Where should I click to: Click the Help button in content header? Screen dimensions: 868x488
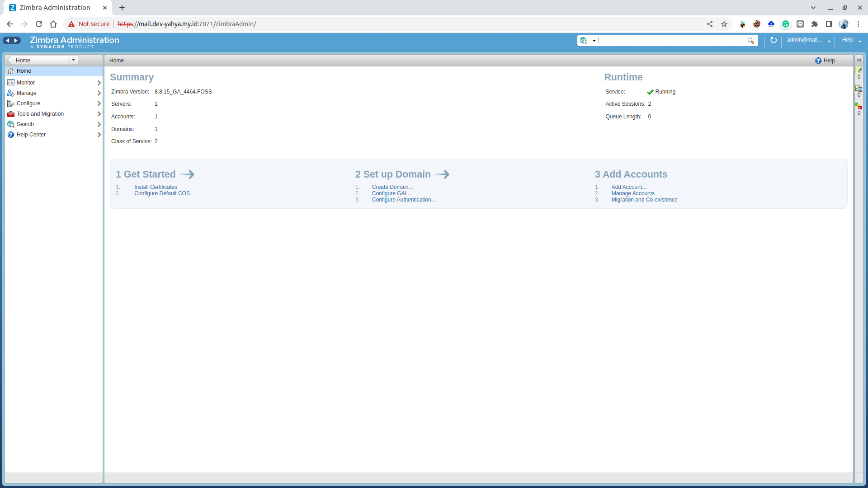(x=825, y=61)
